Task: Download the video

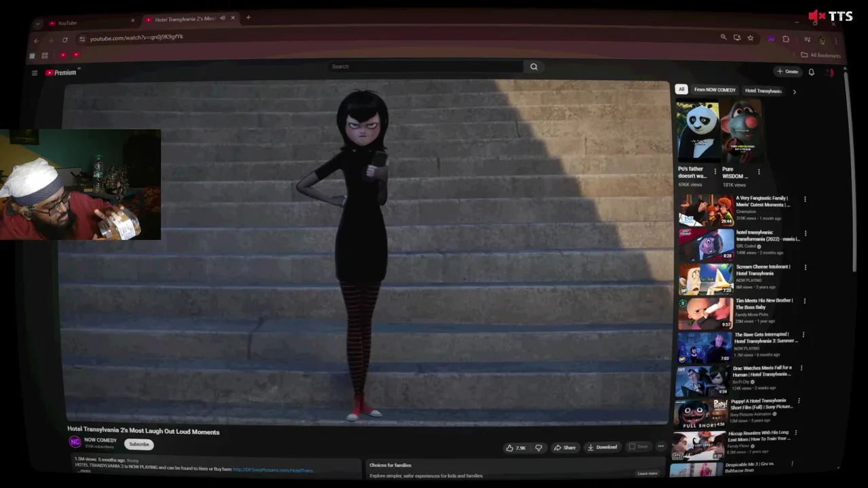Action: (602, 447)
